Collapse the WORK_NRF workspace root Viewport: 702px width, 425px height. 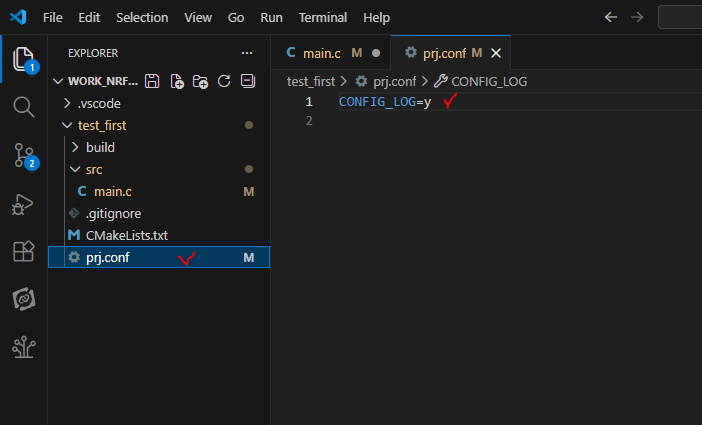pyautogui.click(x=58, y=81)
